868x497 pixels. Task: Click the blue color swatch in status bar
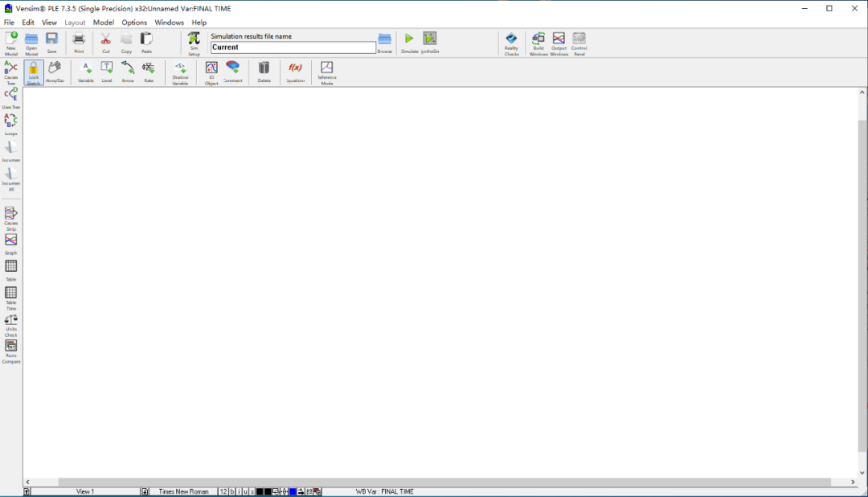click(293, 491)
